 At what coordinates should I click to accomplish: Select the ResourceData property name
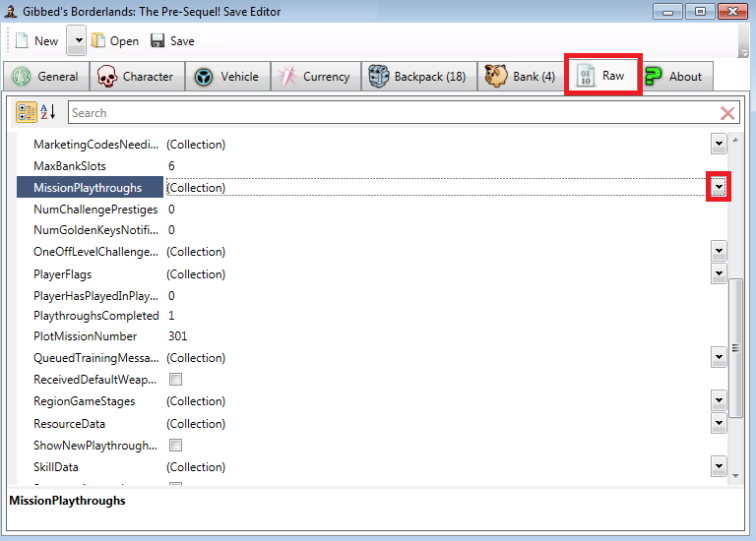[x=69, y=424]
